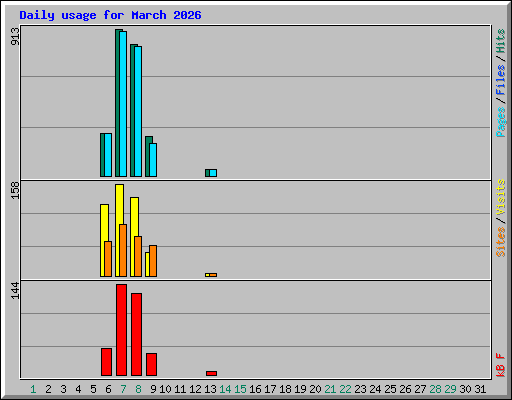512x400 pixels.
Task: Click day label 25 on the x-axis
Action: click(x=390, y=389)
